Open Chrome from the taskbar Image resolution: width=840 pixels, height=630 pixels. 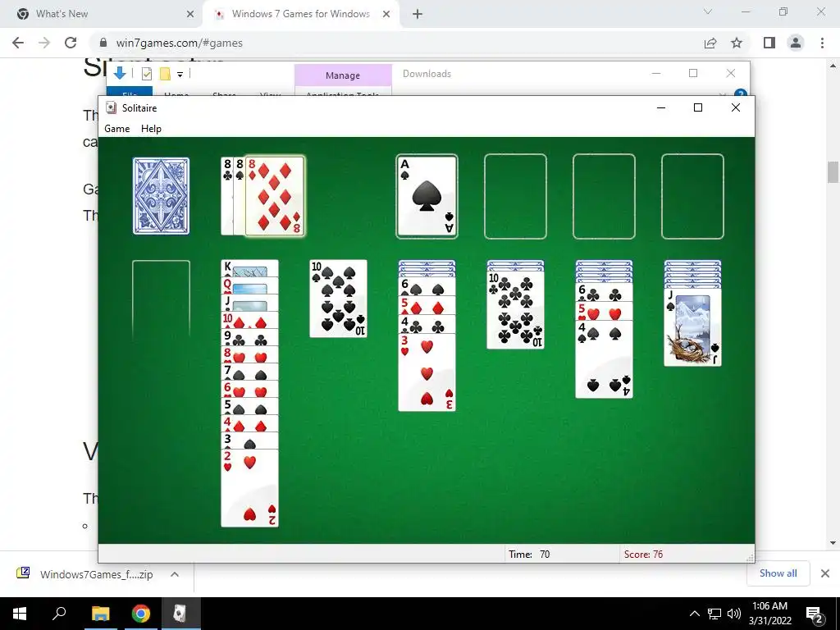141,614
